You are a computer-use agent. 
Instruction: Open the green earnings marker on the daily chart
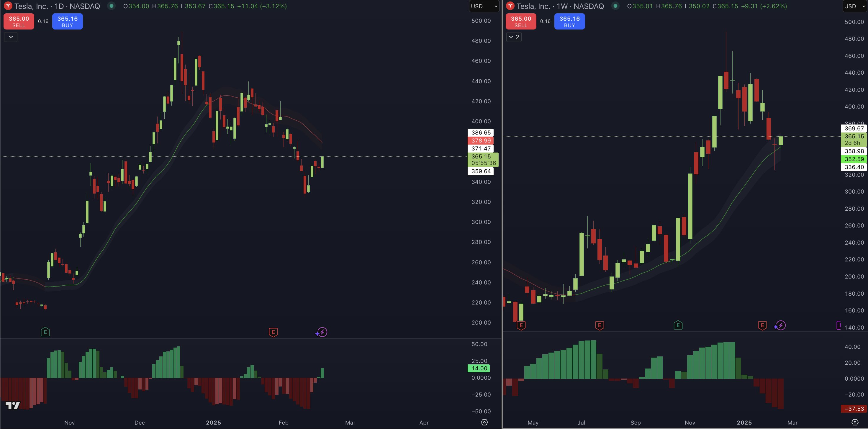tap(45, 332)
